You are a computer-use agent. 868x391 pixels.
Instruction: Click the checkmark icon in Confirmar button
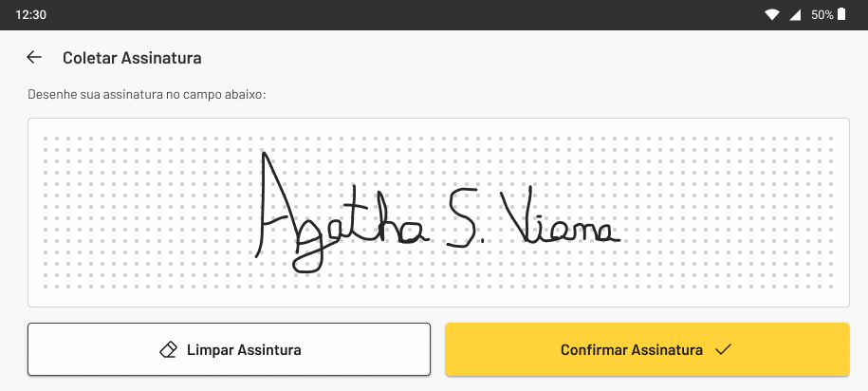(x=723, y=349)
